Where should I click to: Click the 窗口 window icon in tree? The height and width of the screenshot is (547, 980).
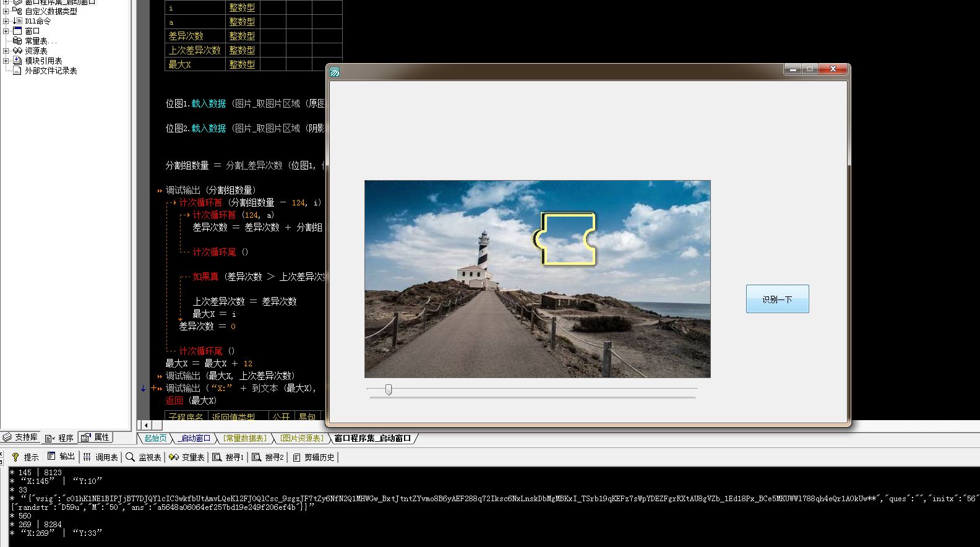coord(17,31)
